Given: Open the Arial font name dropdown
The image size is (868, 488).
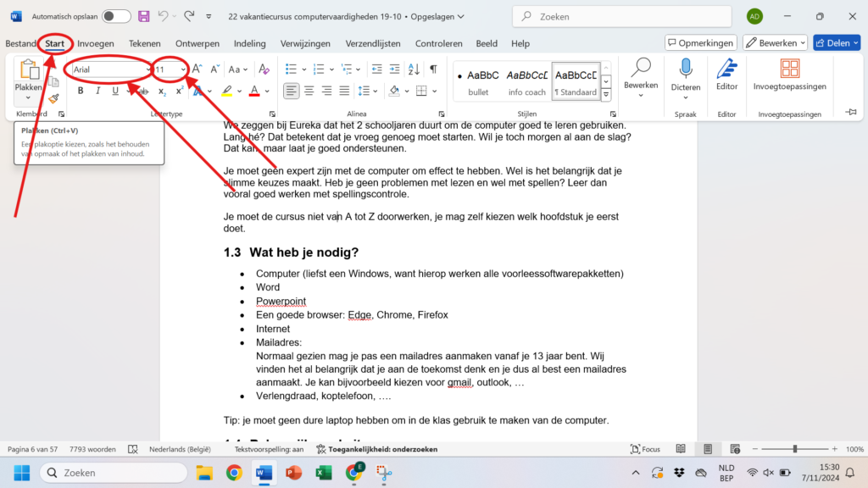Looking at the screenshot, I should (110, 69).
